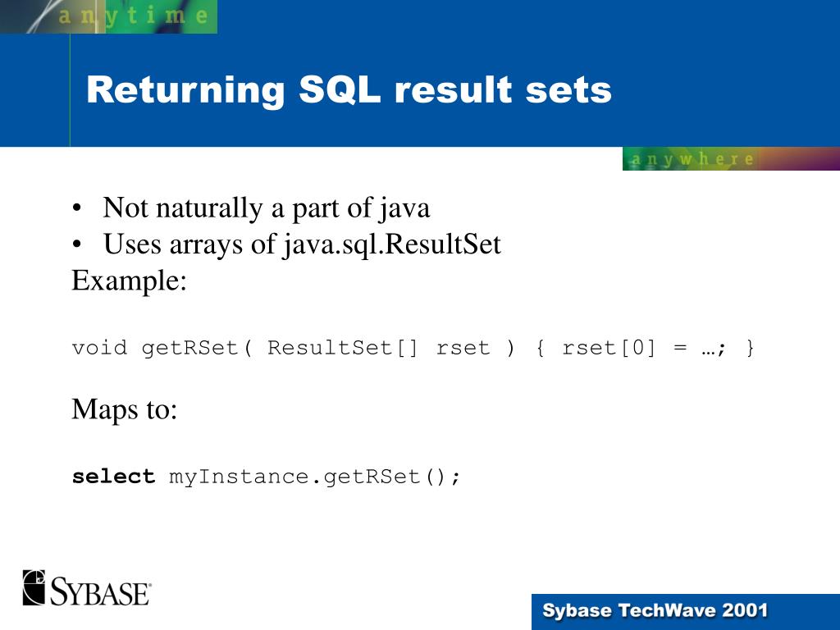Click 'rset[0]' assignment in code

tap(609, 348)
